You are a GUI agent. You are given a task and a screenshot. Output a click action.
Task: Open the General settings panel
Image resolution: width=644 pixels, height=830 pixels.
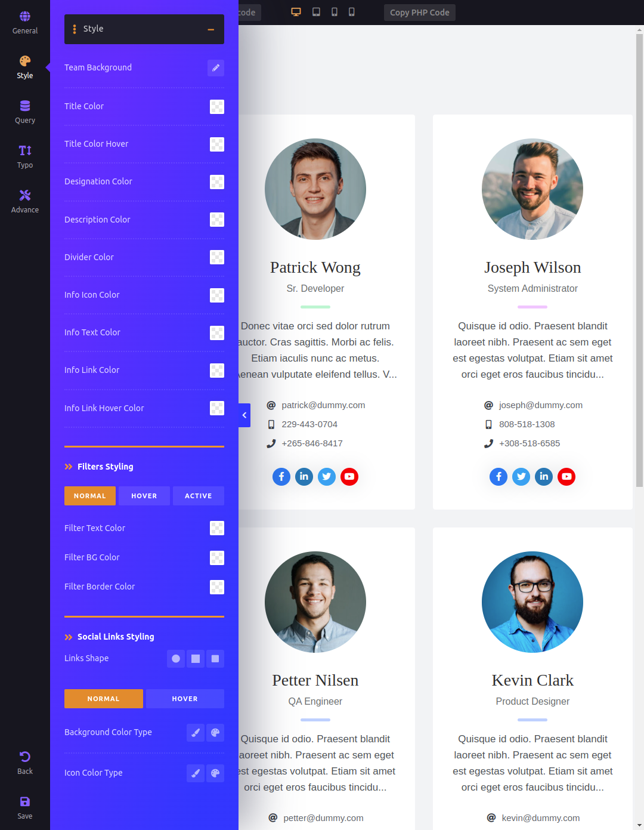click(25, 23)
